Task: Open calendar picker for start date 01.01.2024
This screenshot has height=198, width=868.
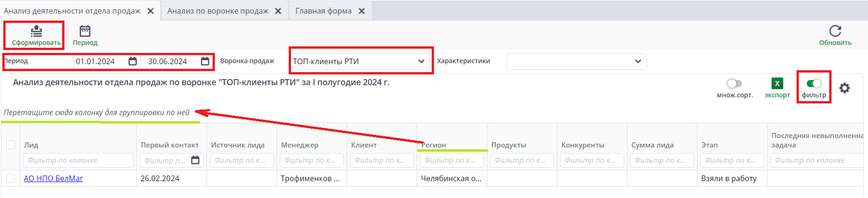Action: click(x=133, y=61)
